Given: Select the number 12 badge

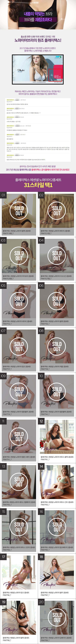Looking at the screenshot, I should 41,421.
